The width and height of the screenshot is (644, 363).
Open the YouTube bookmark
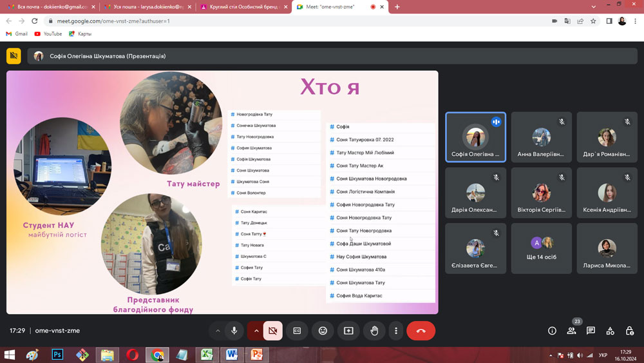(48, 34)
